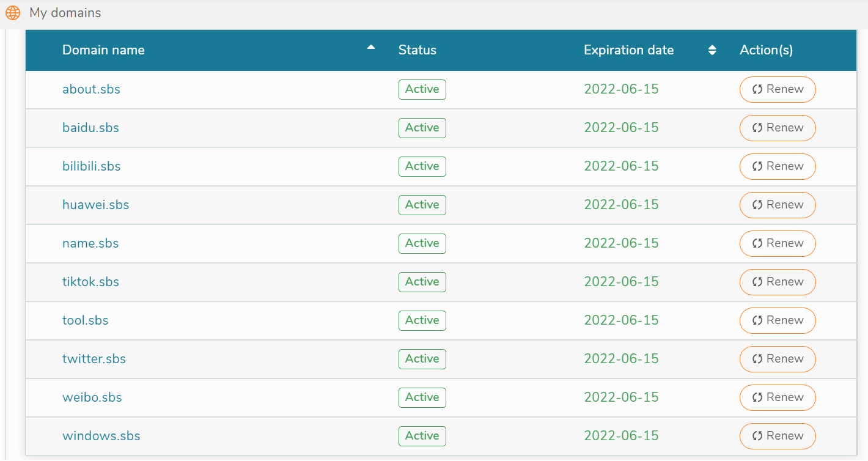
Task: Renew the baidu.sbs domain
Action: (778, 128)
